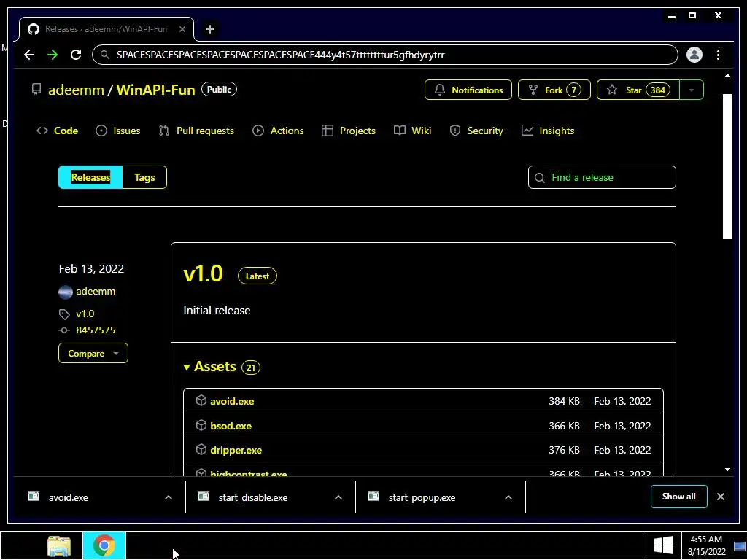This screenshot has width=747, height=560.
Task: Click the Notifications button
Action: coord(468,90)
